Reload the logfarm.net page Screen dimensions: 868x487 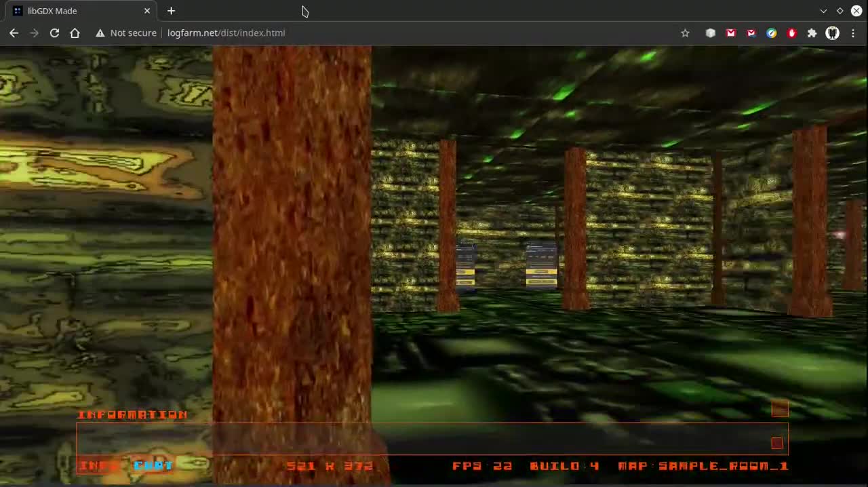coord(54,33)
